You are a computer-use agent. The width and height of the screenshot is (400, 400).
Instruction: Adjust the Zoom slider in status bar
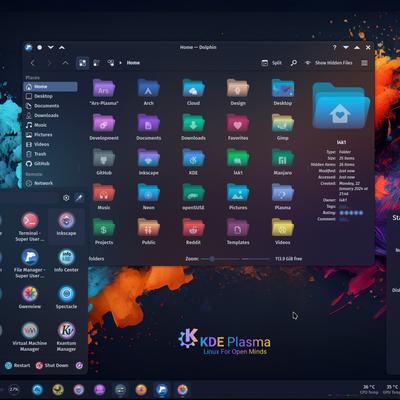(x=220, y=259)
